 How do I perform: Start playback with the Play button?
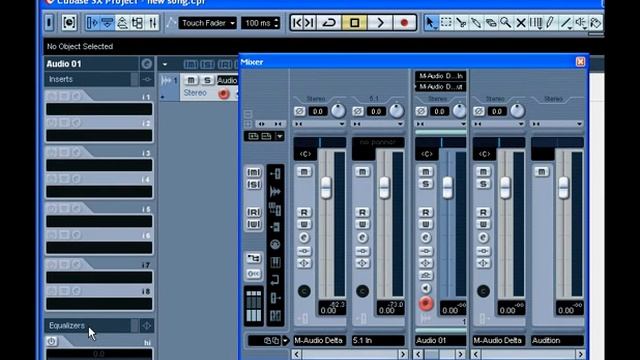tap(380, 23)
